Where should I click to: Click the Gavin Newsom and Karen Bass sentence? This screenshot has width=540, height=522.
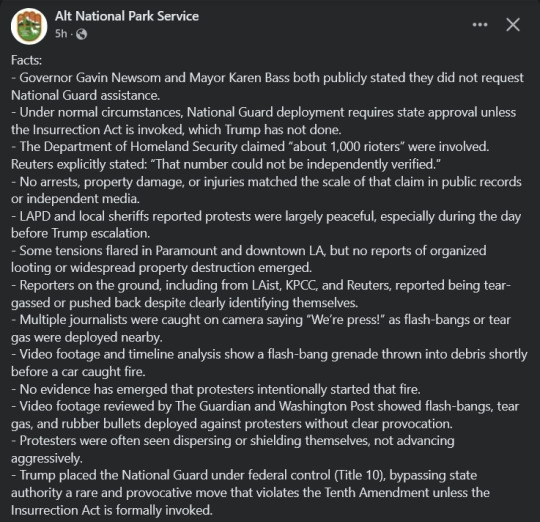pyautogui.click(x=267, y=86)
